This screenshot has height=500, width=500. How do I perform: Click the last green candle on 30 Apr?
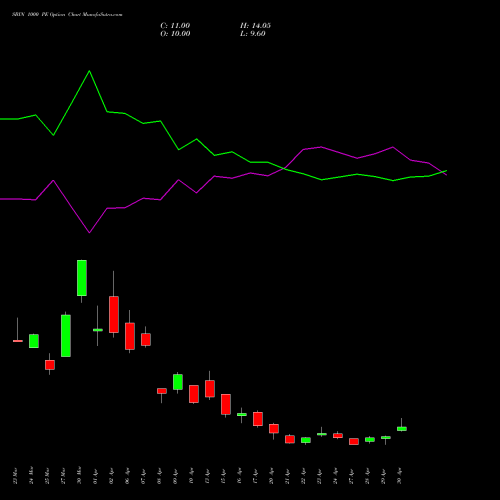click(x=402, y=429)
